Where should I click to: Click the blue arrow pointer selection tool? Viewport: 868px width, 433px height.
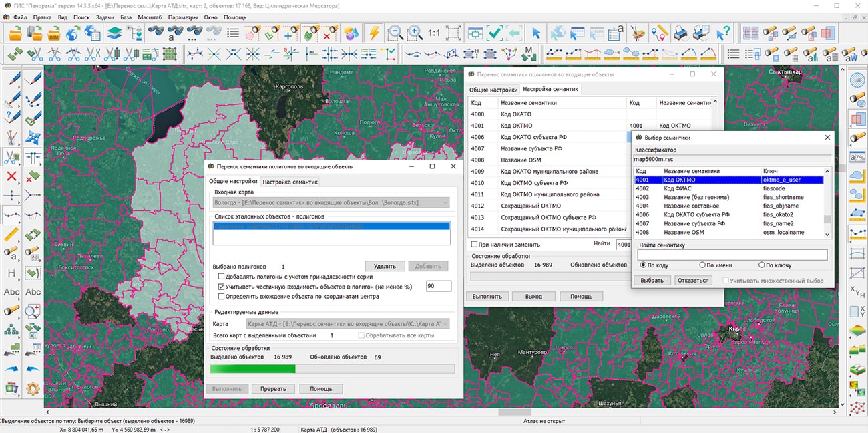coord(536,33)
